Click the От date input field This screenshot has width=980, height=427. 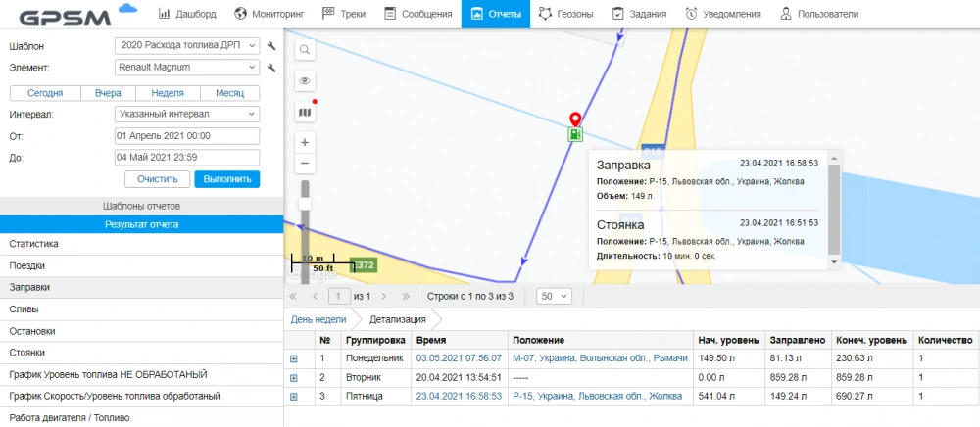pos(186,136)
